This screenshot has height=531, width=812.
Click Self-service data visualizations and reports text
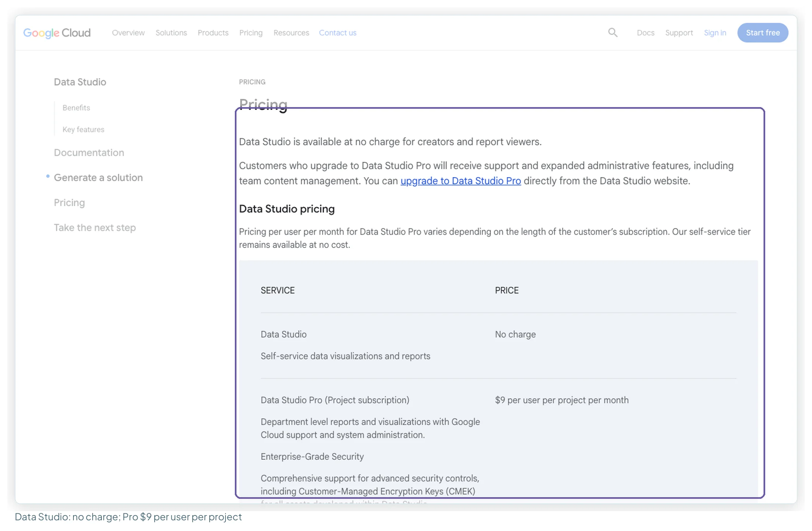pyautogui.click(x=345, y=356)
